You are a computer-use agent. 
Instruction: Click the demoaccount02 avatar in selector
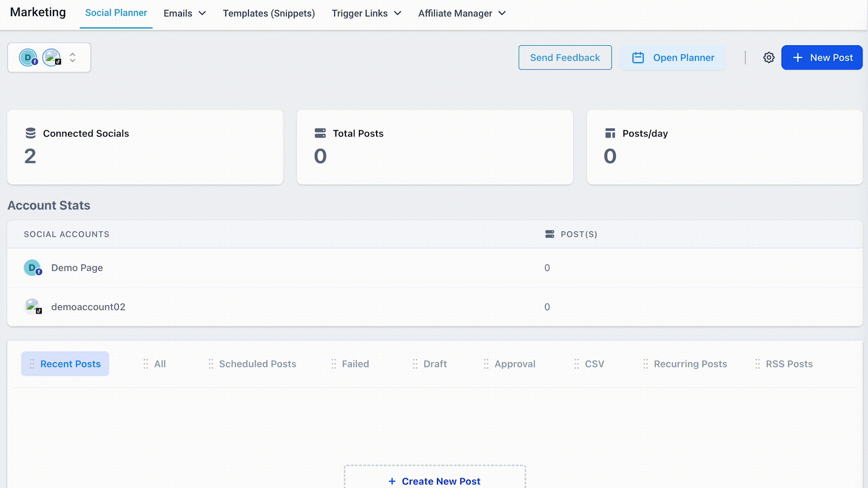click(52, 58)
